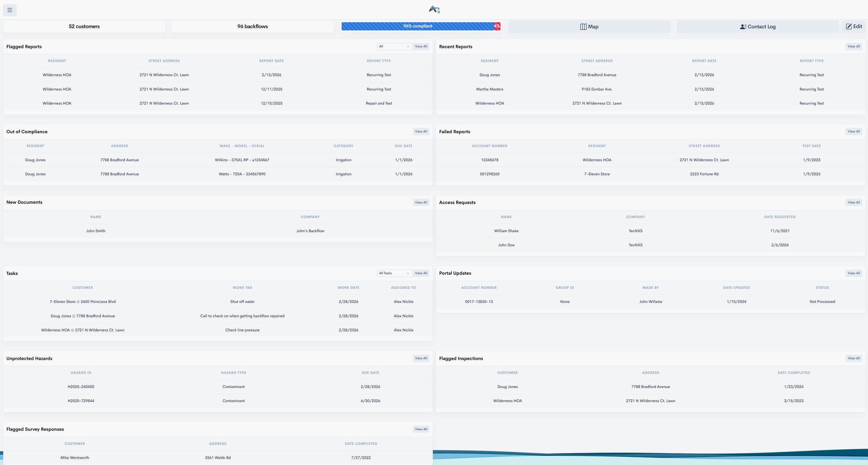This screenshot has width=868, height=465.
Task: Click the app logo at top center
Action: 434,9
